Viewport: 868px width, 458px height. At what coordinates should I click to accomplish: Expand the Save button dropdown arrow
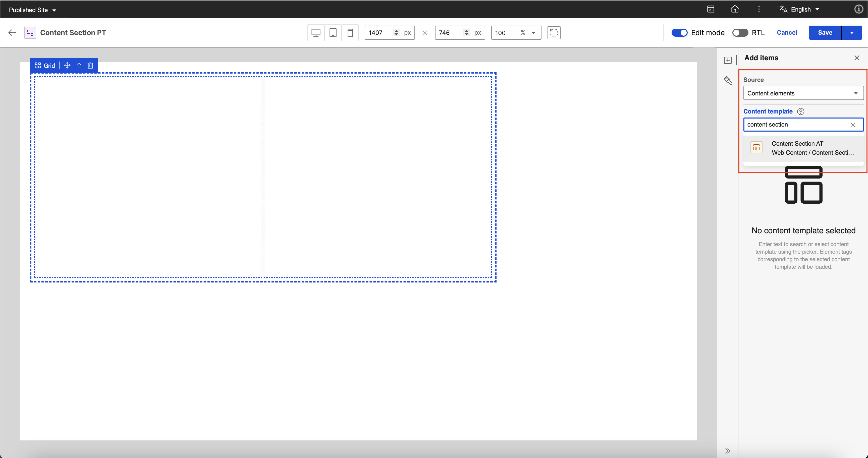pos(852,33)
